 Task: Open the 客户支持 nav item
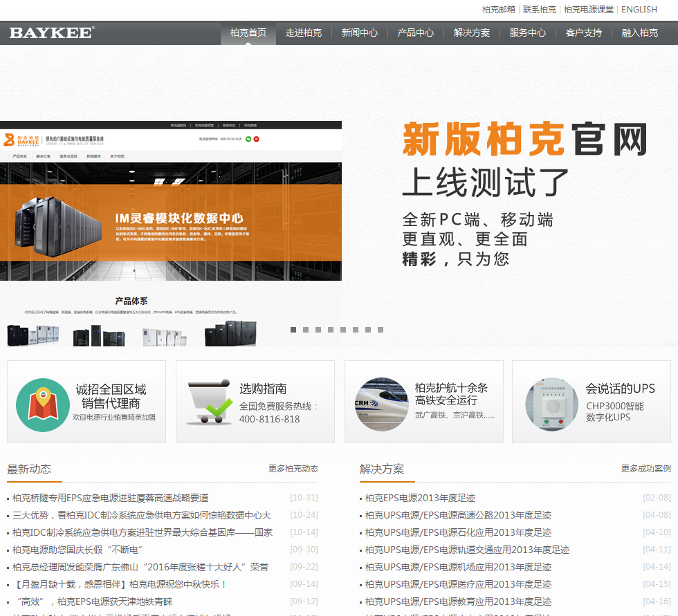584,32
